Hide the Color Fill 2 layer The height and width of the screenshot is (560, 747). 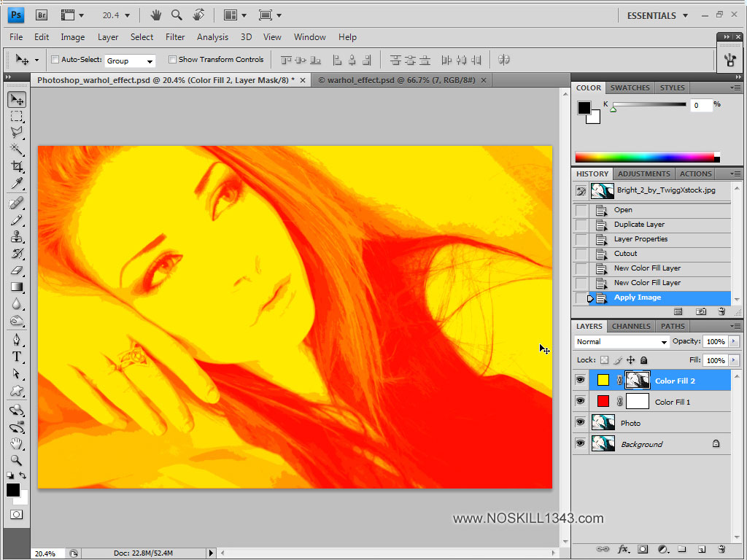(580, 380)
